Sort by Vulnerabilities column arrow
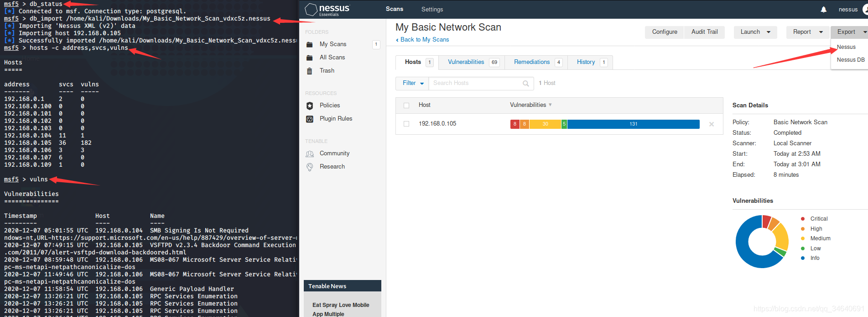This screenshot has width=868, height=317. click(550, 105)
